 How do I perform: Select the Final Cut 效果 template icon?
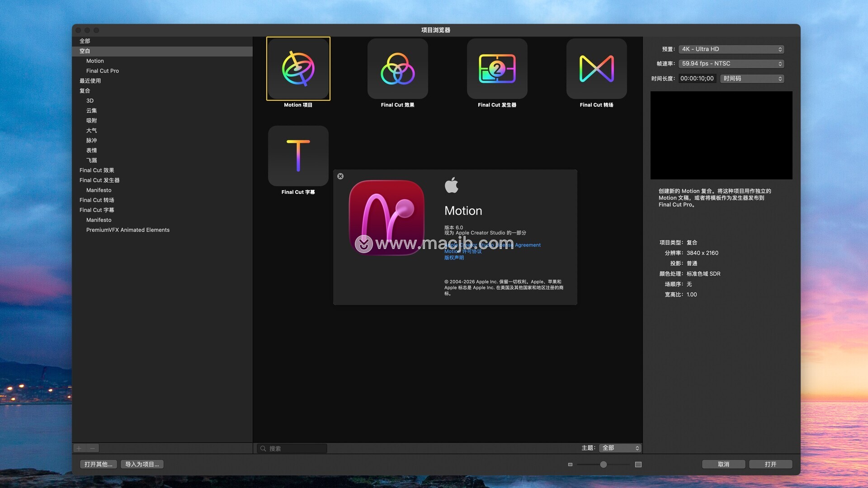pyautogui.click(x=397, y=69)
